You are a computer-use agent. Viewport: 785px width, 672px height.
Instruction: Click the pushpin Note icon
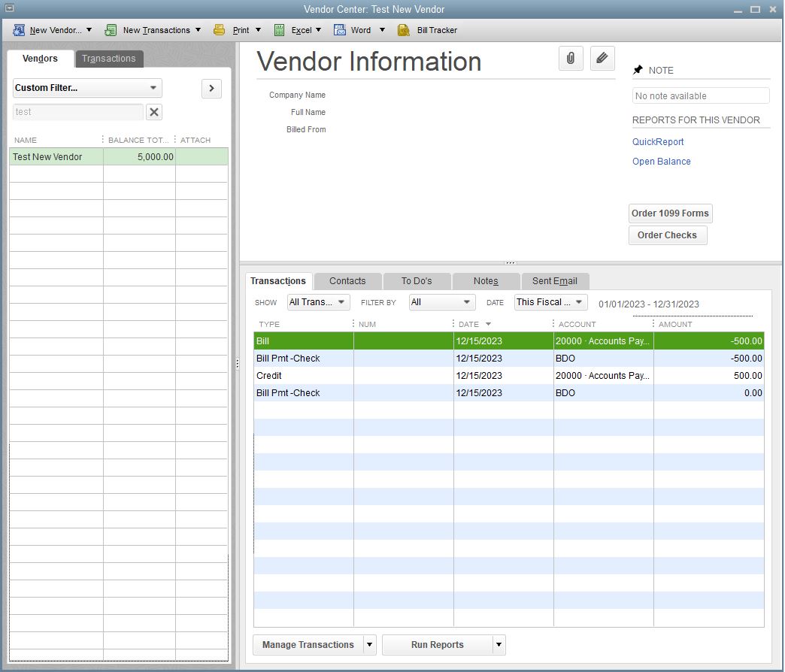[x=638, y=70]
